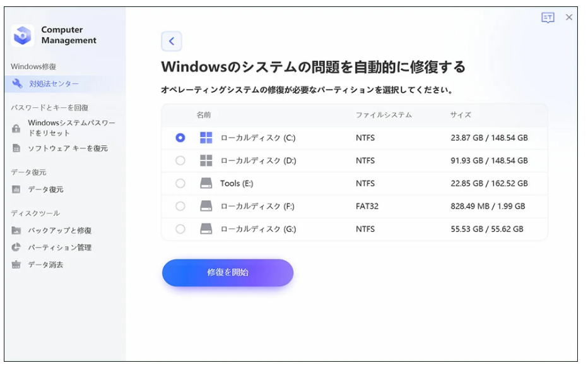This screenshot has width=588, height=370.
Task: Click the データ復元 chart icon
Action: (16, 189)
